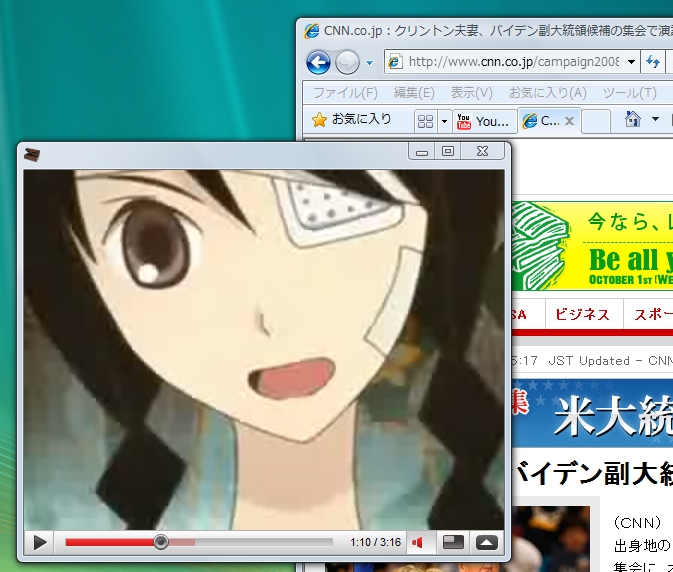The height and width of the screenshot is (572, 673).
Task: Open the お気に入り(A) menu
Action: coord(548,93)
